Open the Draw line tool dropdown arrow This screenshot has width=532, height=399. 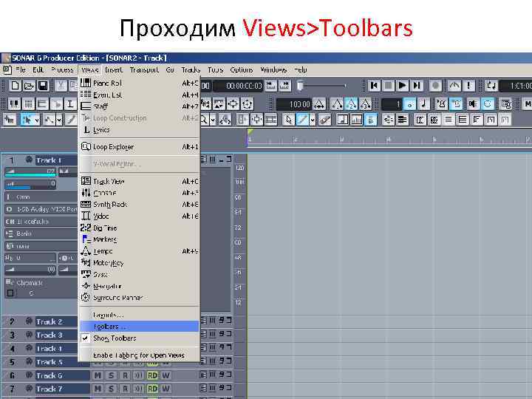point(313,120)
